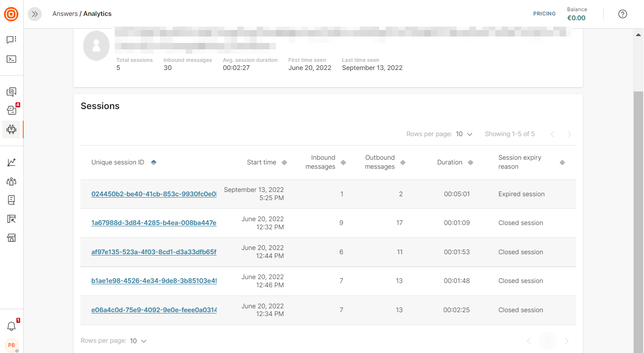Open the top Rows per page dropdown

click(x=464, y=134)
